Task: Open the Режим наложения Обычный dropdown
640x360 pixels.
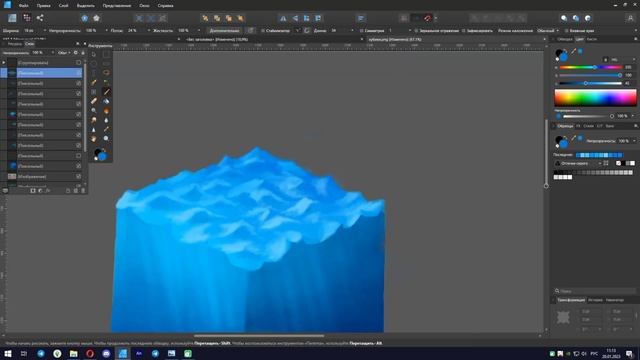Action: (x=548, y=31)
